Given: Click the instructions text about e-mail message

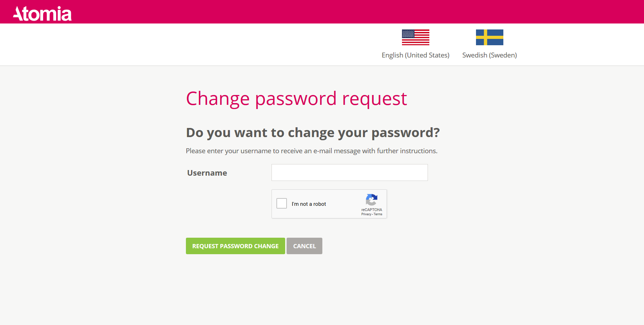Looking at the screenshot, I should 311,151.
